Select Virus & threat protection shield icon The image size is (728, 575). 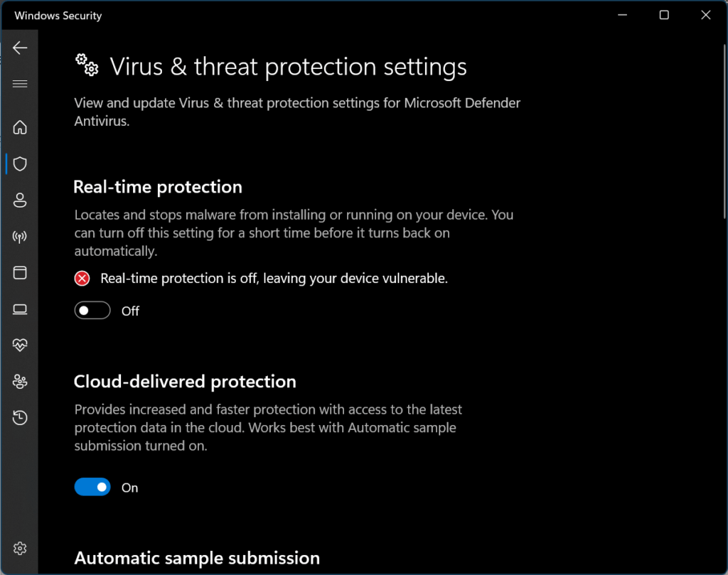click(19, 163)
